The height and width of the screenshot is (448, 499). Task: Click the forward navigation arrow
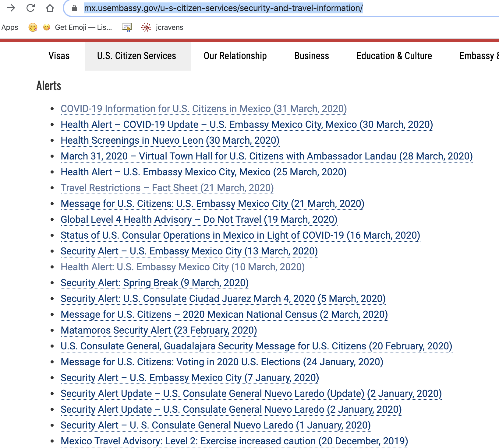11,9
